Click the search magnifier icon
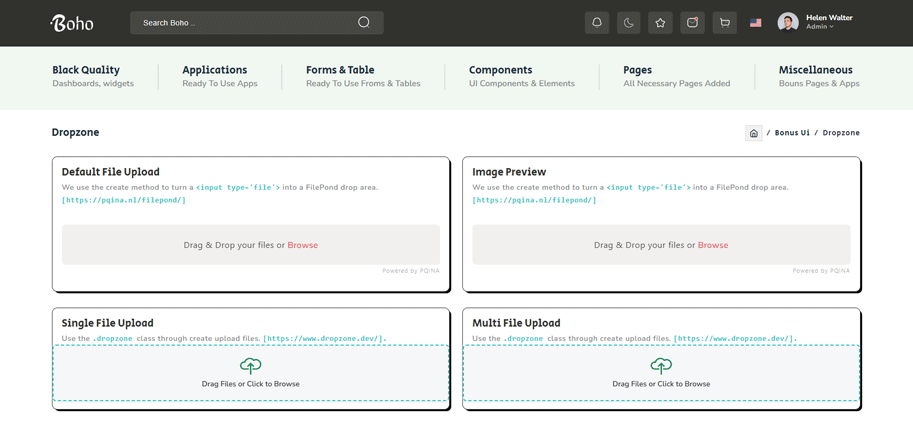 [x=364, y=22]
